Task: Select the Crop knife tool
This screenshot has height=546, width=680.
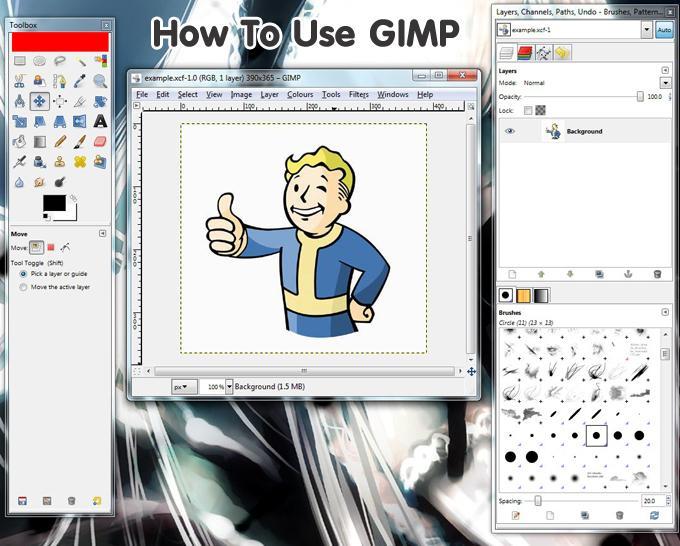Action: [80, 101]
